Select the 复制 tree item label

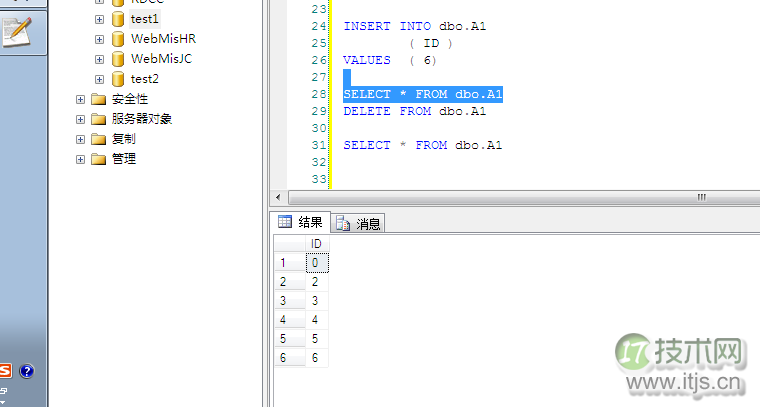(124, 139)
